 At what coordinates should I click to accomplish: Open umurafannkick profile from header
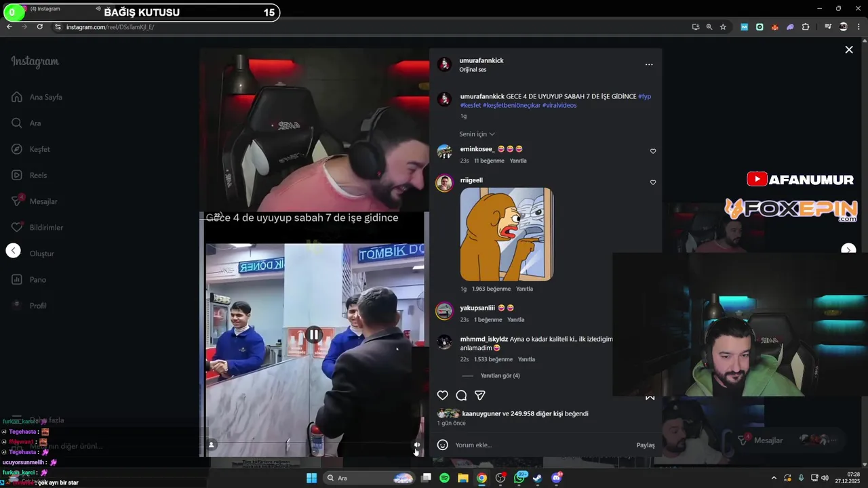pos(481,60)
